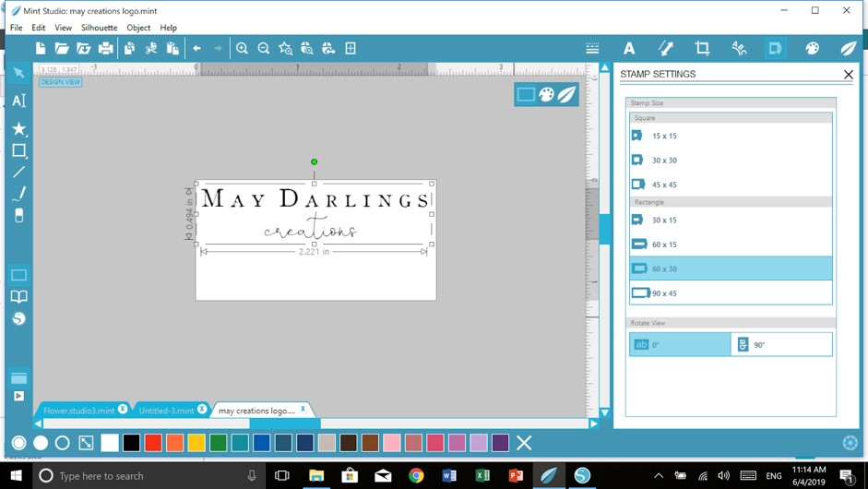Pick the white color swatch
This screenshot has width=868, height=489.
[110, 443]
